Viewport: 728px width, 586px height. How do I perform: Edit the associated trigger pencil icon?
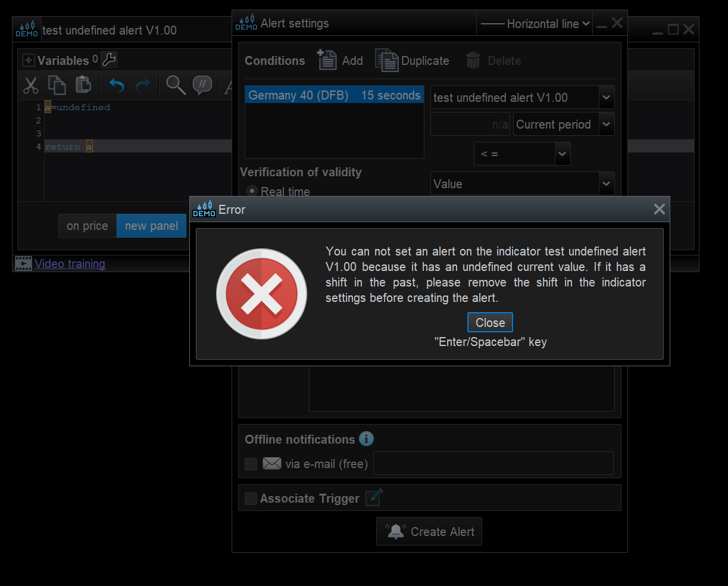click(374, 497)
